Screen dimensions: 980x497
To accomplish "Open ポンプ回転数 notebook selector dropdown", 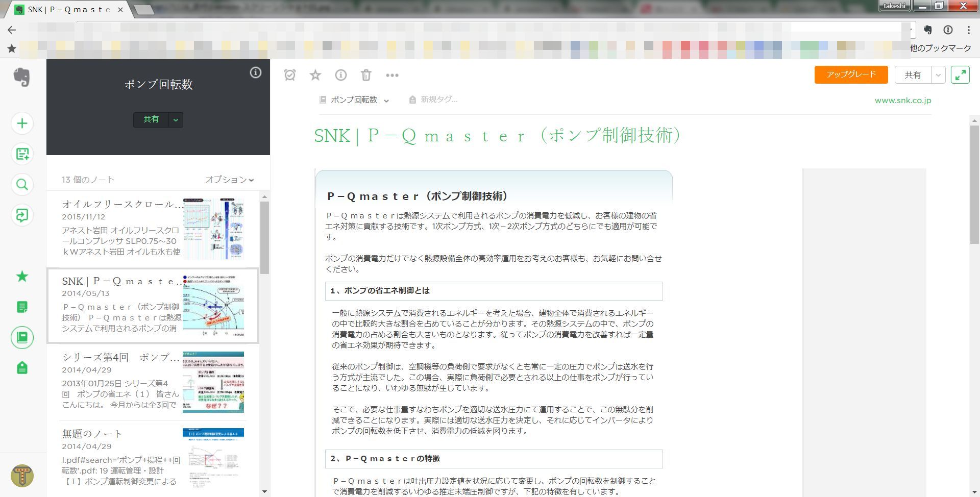I will pyautogui.click(x=354, y=100).
